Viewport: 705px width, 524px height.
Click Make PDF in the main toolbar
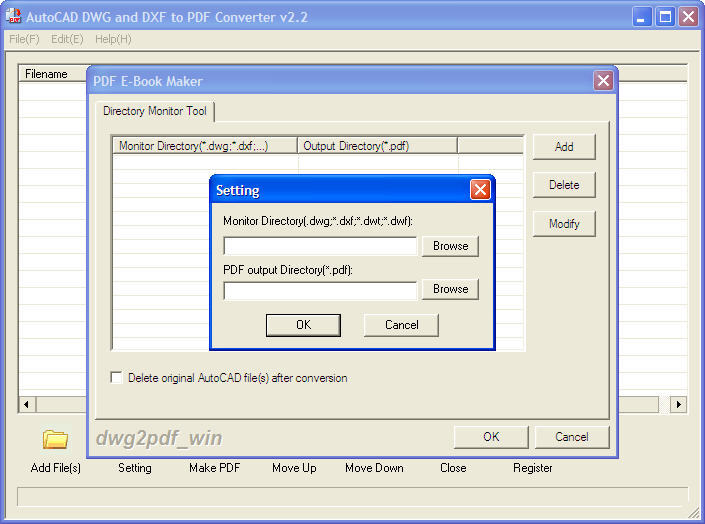(214, 468)
